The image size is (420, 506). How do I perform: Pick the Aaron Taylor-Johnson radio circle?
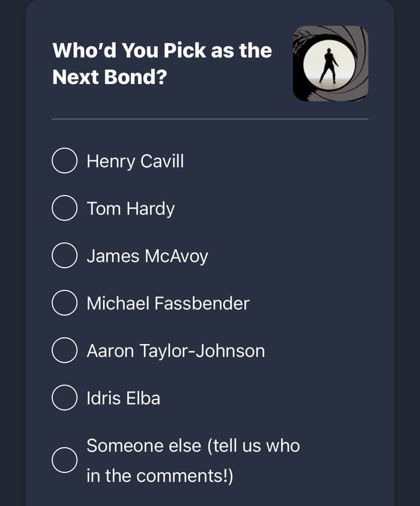tap(64, 351)
